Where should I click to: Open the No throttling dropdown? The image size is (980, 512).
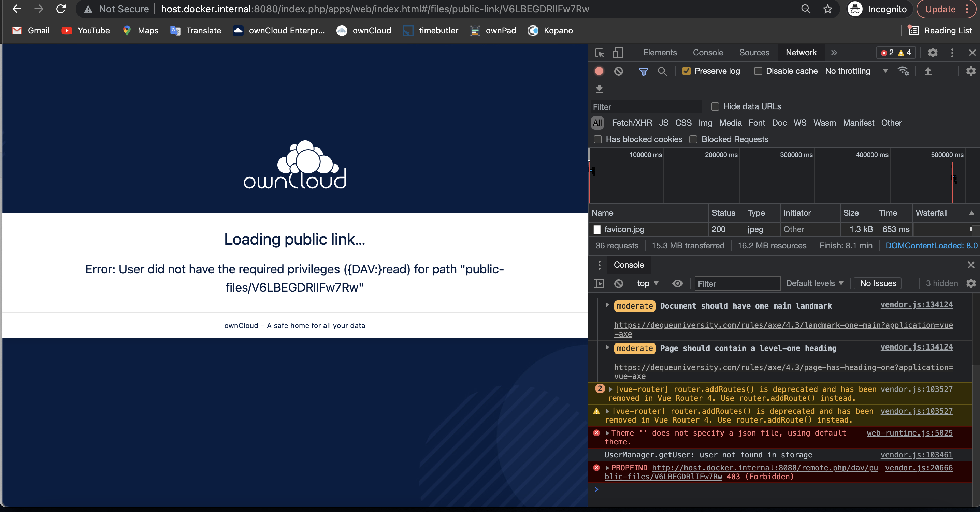pyautogui.click(x=856, y=71)
